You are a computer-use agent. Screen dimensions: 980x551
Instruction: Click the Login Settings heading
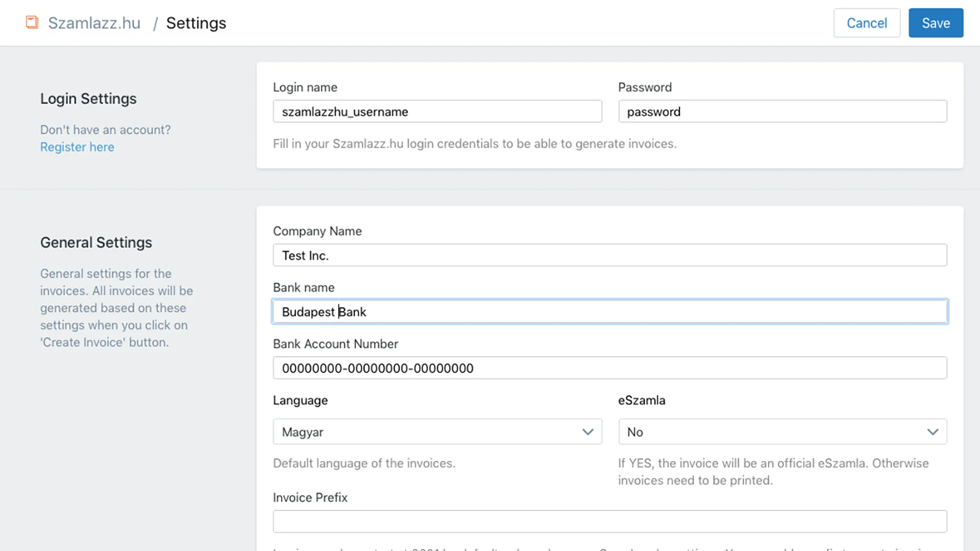88,99
